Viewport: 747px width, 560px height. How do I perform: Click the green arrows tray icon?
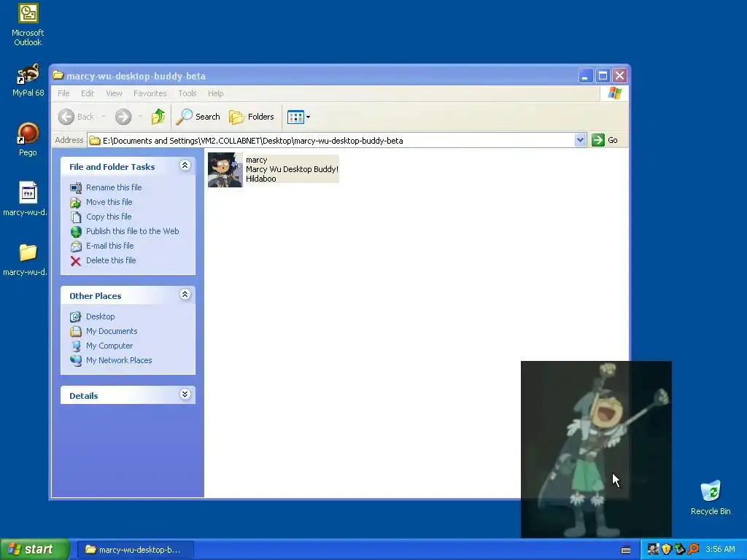click(680, 550)
